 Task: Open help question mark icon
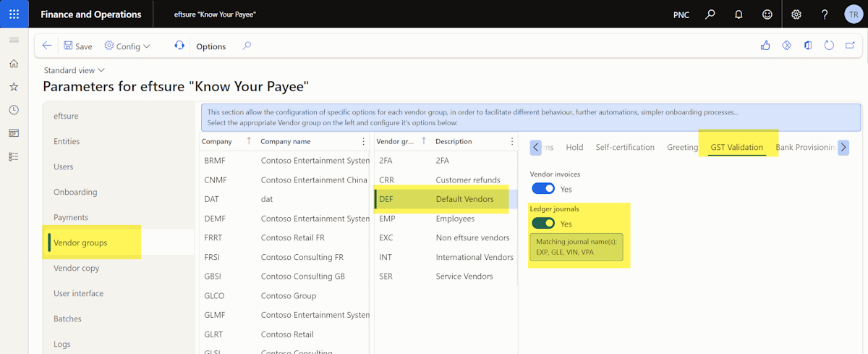[825, 14]
